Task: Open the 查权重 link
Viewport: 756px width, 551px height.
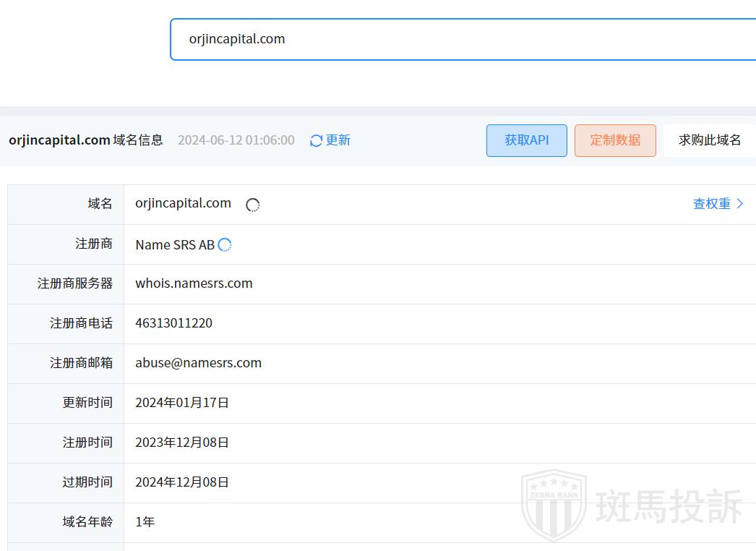Action: coord(711,204)
